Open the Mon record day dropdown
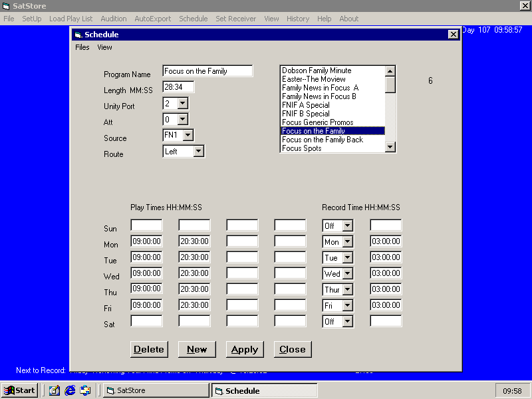 pos(347,241)
